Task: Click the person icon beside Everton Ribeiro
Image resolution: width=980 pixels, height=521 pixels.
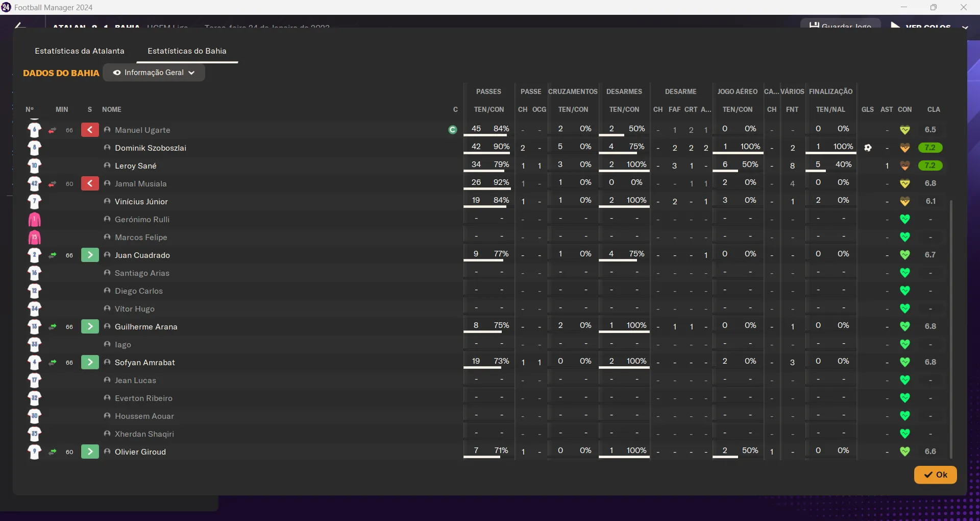Action: click(x=107, y=398)
